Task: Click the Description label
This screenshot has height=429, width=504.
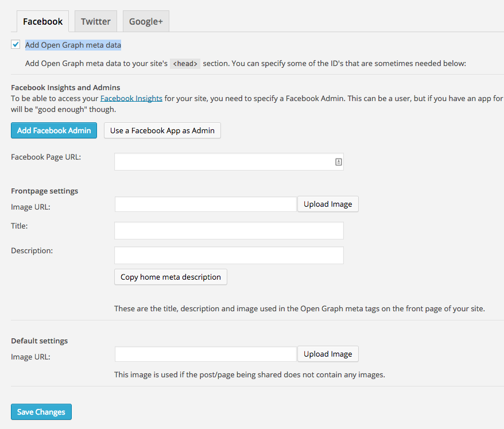Action: pyautogui.click(x=32, y=250)
